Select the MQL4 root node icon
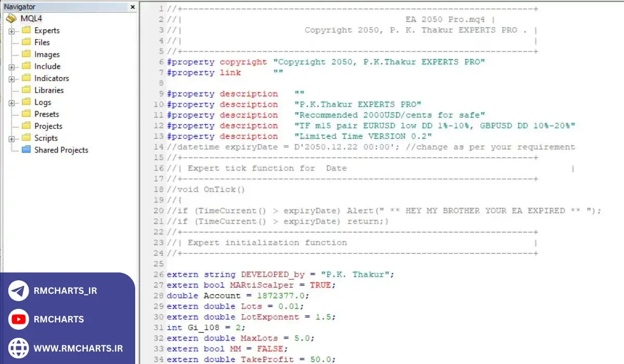This screenshot has width=624, height=364. (x=11, y=18)
